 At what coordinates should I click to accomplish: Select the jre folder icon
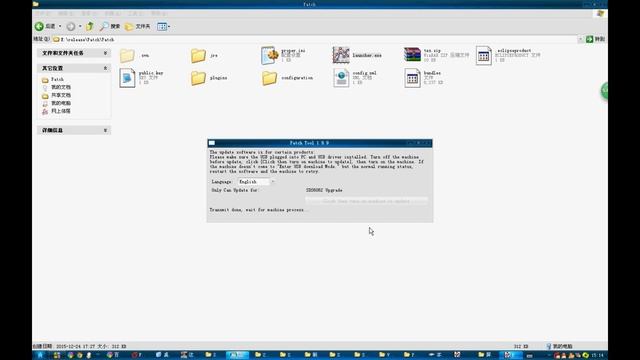coord(198,56)
